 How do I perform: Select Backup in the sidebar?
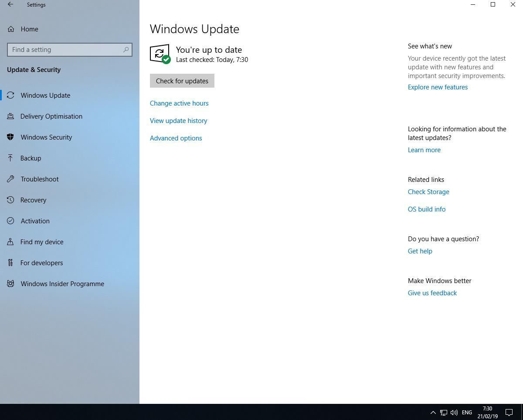click(31, 158)
